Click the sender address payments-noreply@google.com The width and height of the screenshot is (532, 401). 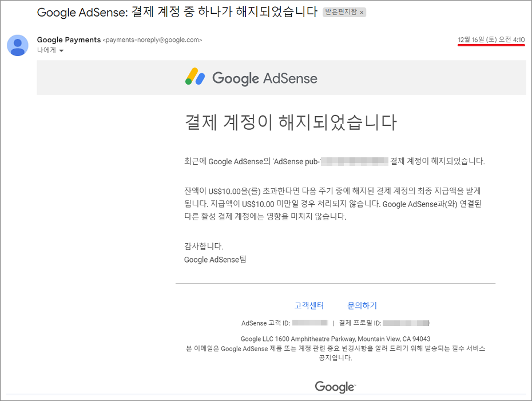pos(152,40)
